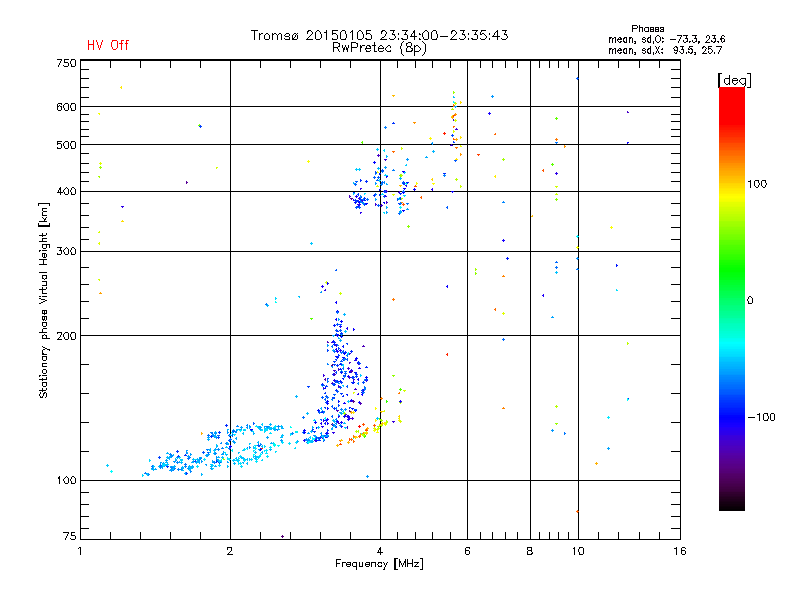The image size is (800, 600).
Task: Click the '[deg]' colorbar unit label
Action: click(735, 81)
